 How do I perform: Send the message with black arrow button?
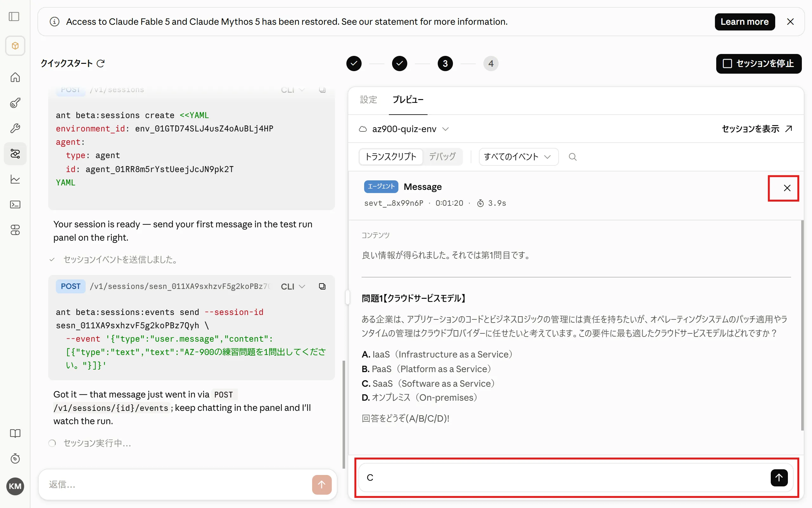(x=779, y=478)
